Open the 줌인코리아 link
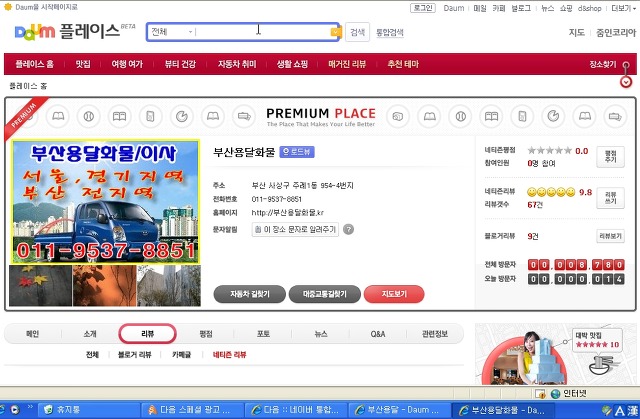Screen dimensions: 640x419 pos(616,32)
